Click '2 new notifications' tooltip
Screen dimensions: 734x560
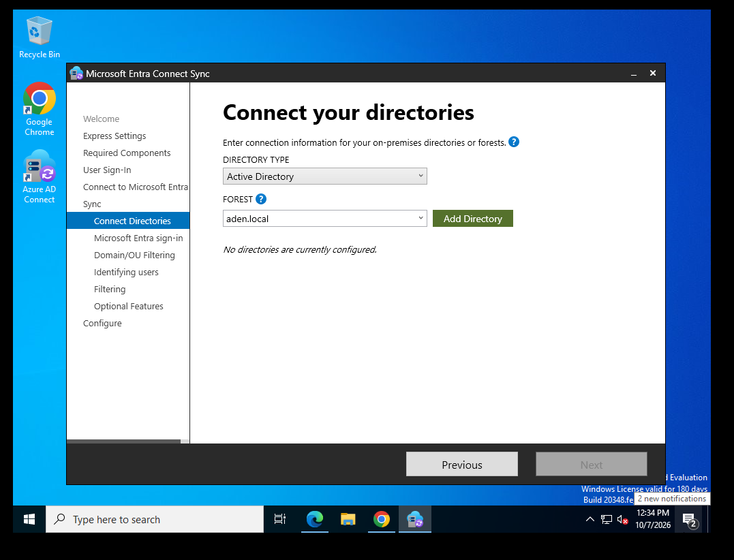point(672,499)
